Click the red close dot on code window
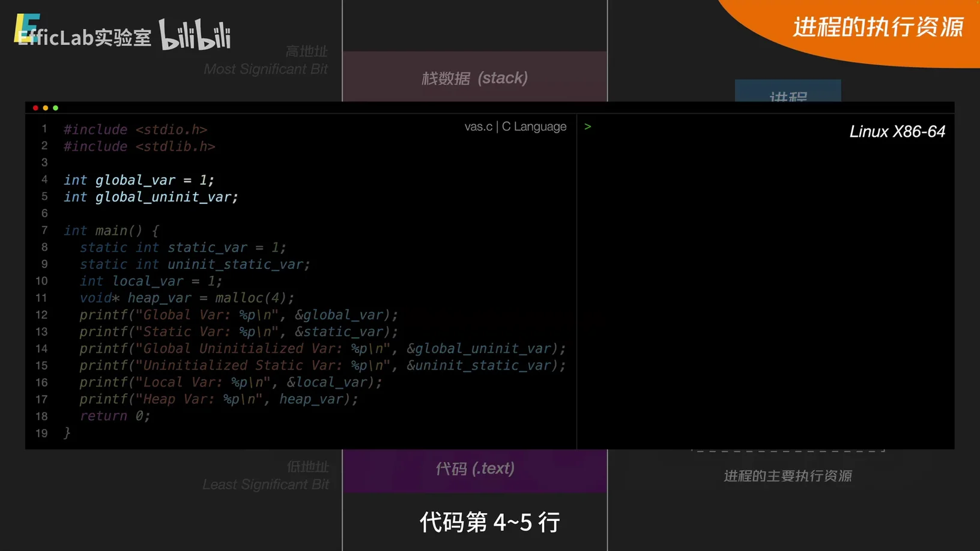980x551 pixels. click(x=35, y=108)
